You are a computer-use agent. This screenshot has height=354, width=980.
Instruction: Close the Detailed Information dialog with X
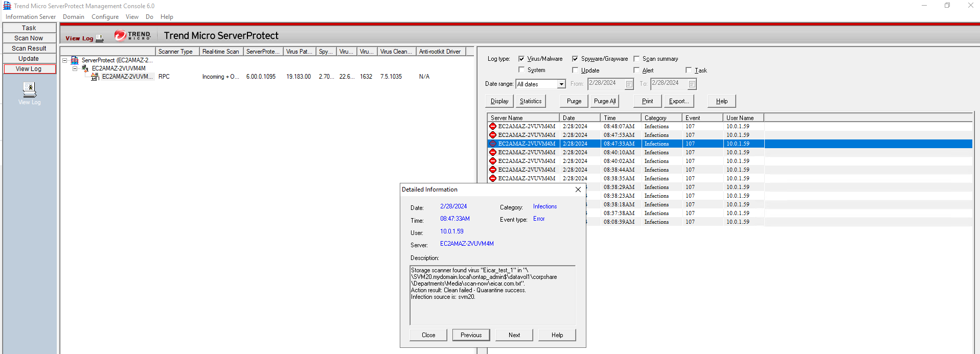click(578, 190)
